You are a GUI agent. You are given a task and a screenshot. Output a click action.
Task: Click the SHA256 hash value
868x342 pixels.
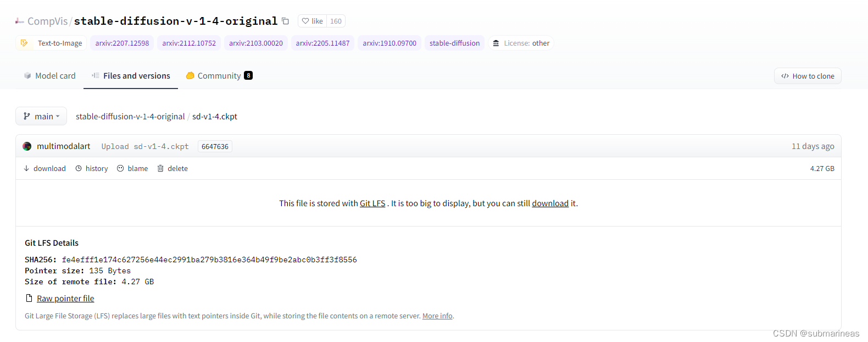tap(209, 260)
